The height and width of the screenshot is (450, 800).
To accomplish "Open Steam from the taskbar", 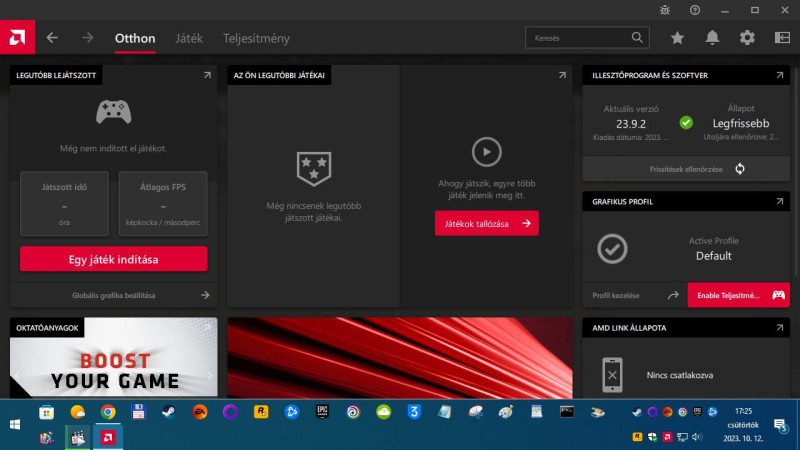I will (169, 412).
